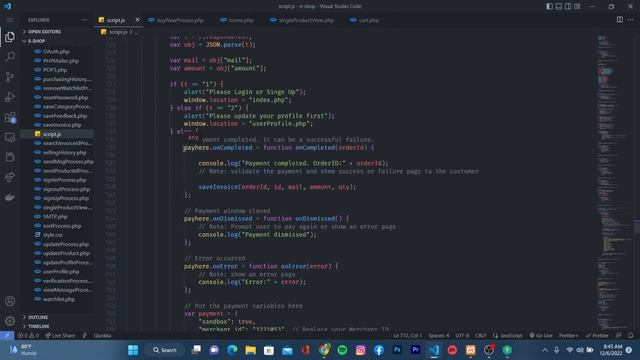The height and width of the screenshot is (360, 640).
Task: Change the UTF-8 file encoding
Action: [x=462, y=336]
